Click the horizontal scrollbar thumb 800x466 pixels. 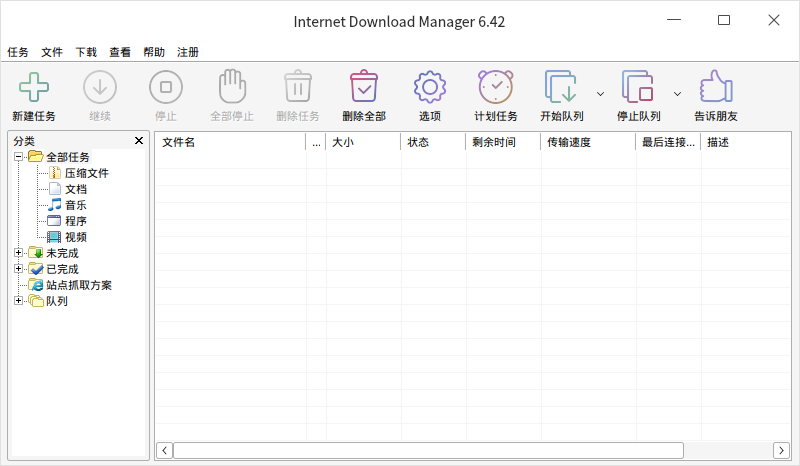click(429, 450)
